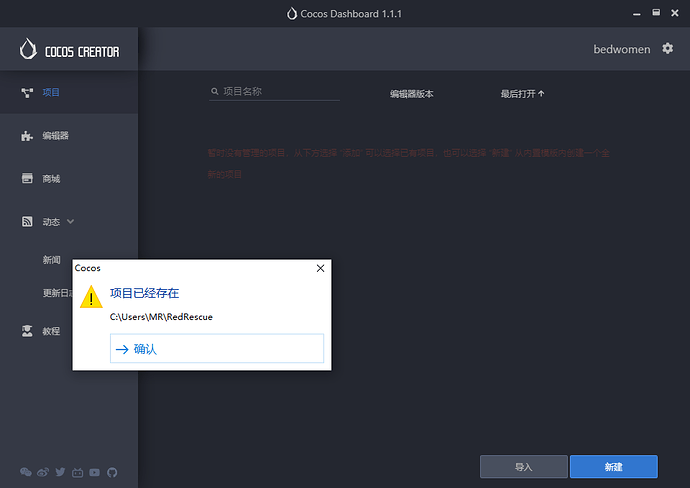This screenshot has width=690, height=488.
Task: Click the tutorial graduate icon
Action: [x=27, y=331]
